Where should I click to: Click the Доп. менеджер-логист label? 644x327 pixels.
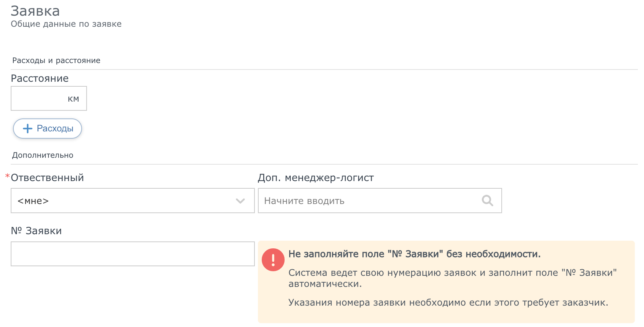click(316, 178)
